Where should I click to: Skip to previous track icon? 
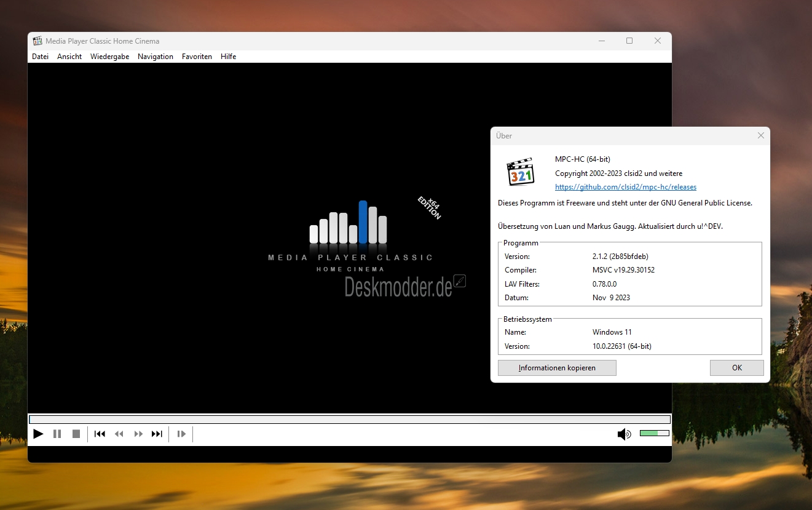point(100,434)
